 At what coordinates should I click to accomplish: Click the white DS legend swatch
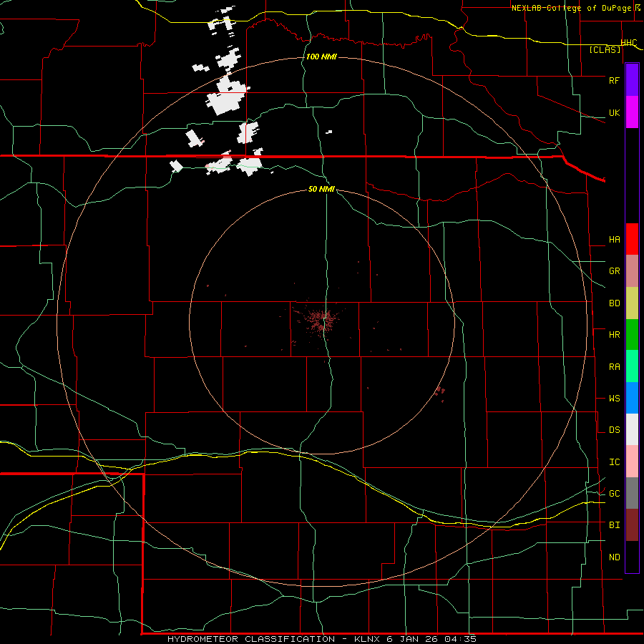point(632,429)
